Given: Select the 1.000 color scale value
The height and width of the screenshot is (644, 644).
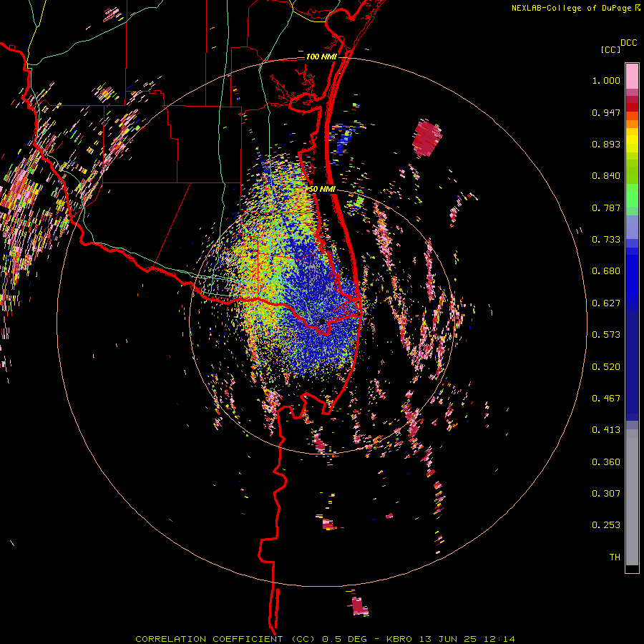Looking at the screenshot, I should (606, 80).
